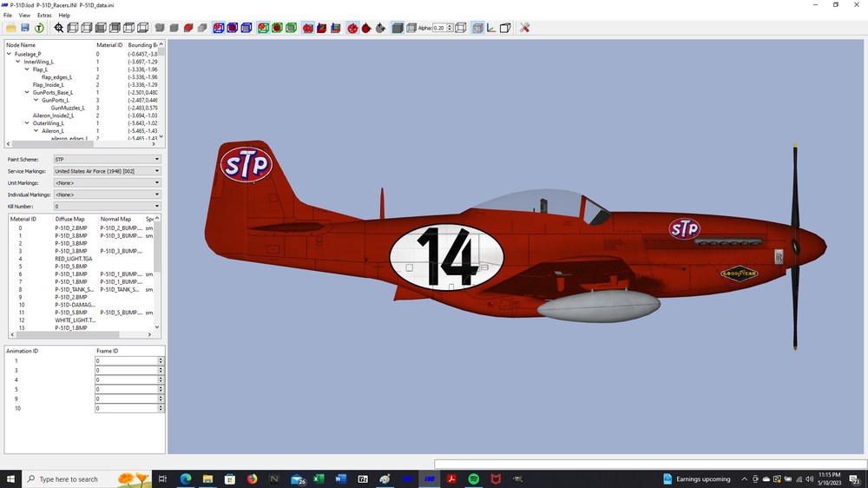
Task: Click the red bomb-shaped toolbar icon
Action: click(352, 28)
